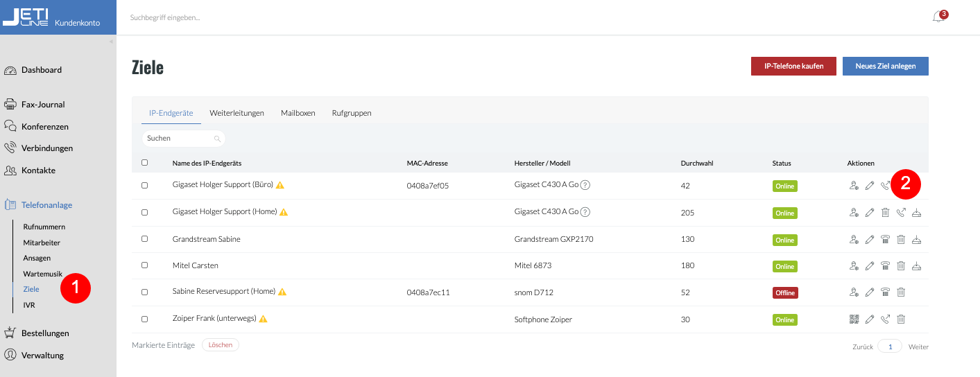Open the Rufgruppen tab
Viewport: 980px width, 377px height.
coord(351,113)
